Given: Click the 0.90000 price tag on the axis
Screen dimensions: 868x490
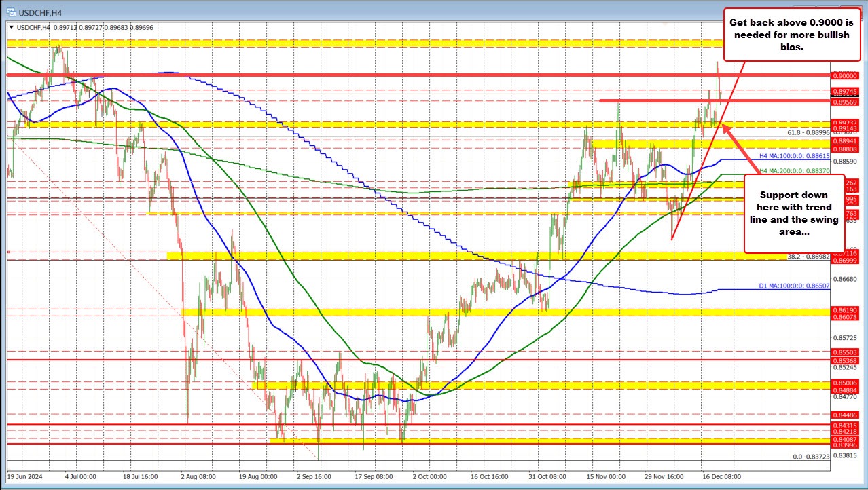Looking at the screenshot, I should coord(844,76).
